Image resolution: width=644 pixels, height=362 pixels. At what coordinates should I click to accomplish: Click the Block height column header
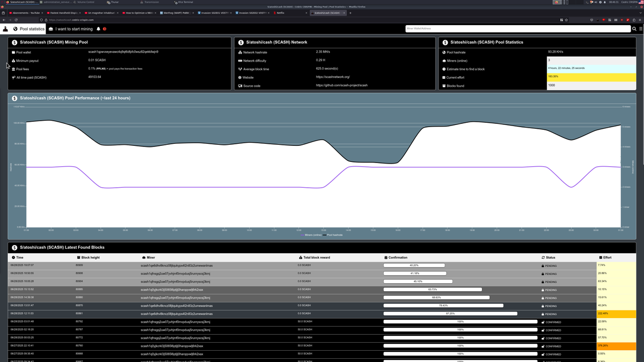pos(88,257)
